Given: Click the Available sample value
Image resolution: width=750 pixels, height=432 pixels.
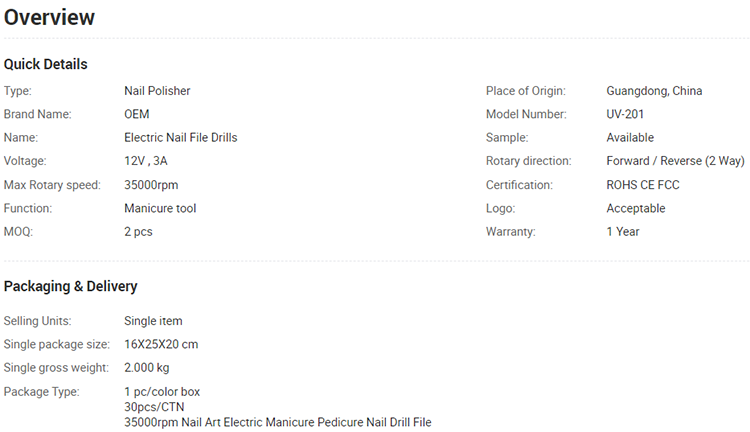Looking at the screenshot, I should (x=630, y=138).
